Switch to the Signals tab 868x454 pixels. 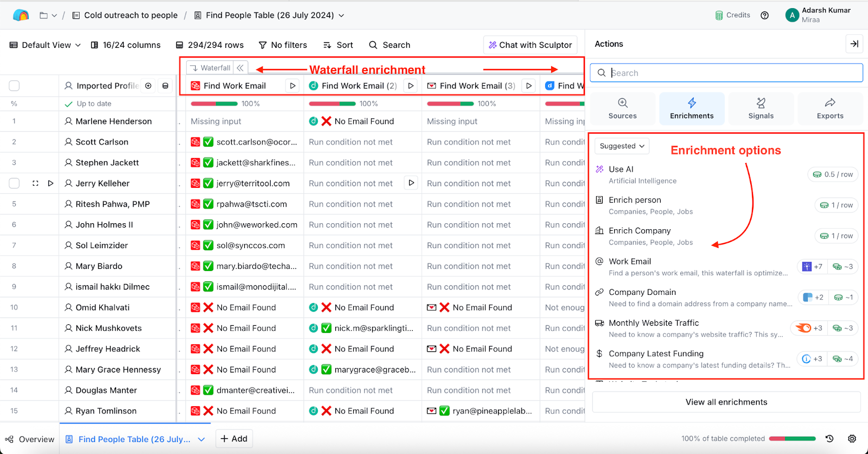pos(761,109)
